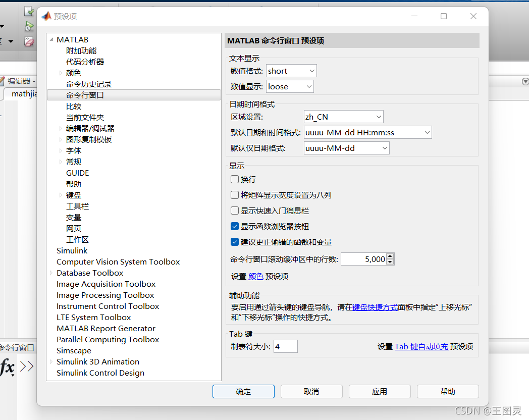Expand the Database Toolbox node
This screenshot has height=420, width=529.
[51, 273]
